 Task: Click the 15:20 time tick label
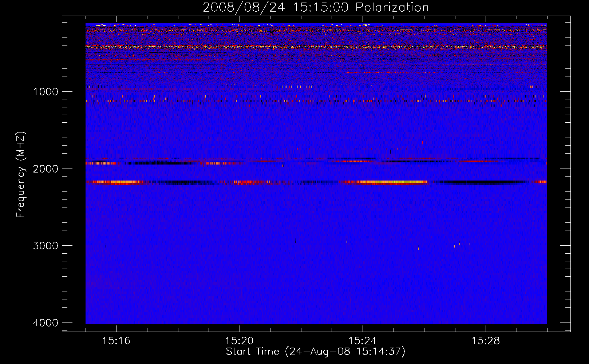pyautogui.click(x=239, y=341)
